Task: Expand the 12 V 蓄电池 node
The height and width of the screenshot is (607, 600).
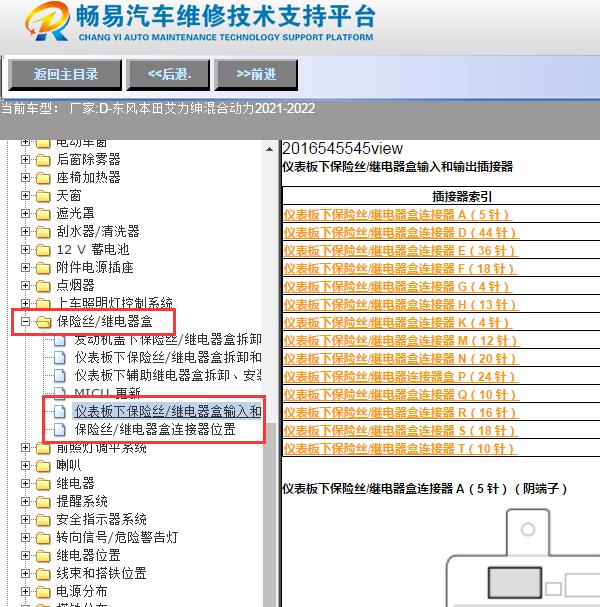Action: (25, 249)
